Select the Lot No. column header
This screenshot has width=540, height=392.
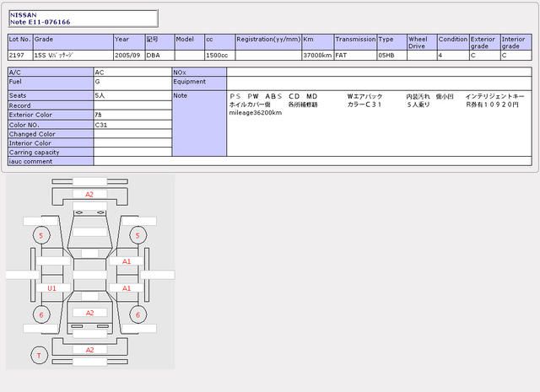tap(20, 42)
